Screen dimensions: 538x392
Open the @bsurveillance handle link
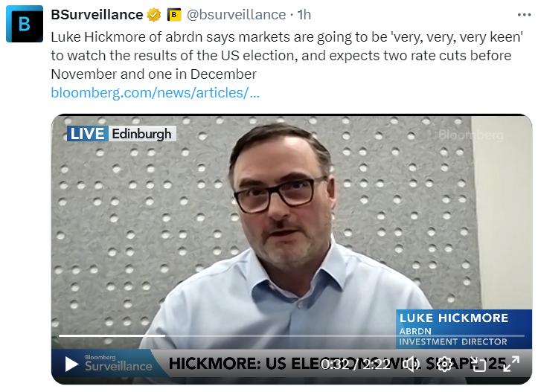point(236,15)
